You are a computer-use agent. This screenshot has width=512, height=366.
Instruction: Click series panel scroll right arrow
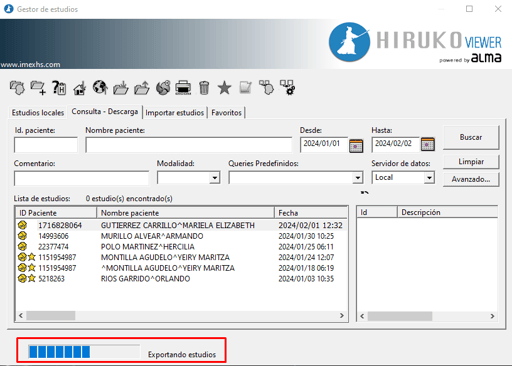[492, 316]
